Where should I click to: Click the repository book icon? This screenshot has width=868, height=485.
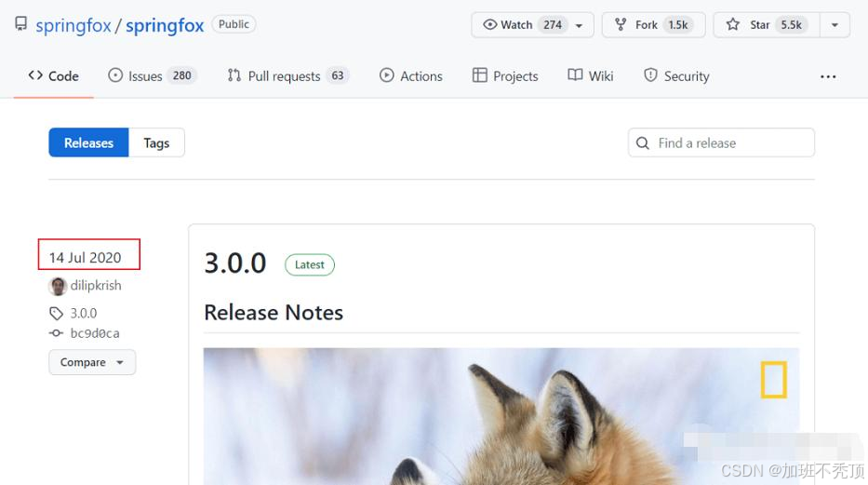(x=21, y=24)
